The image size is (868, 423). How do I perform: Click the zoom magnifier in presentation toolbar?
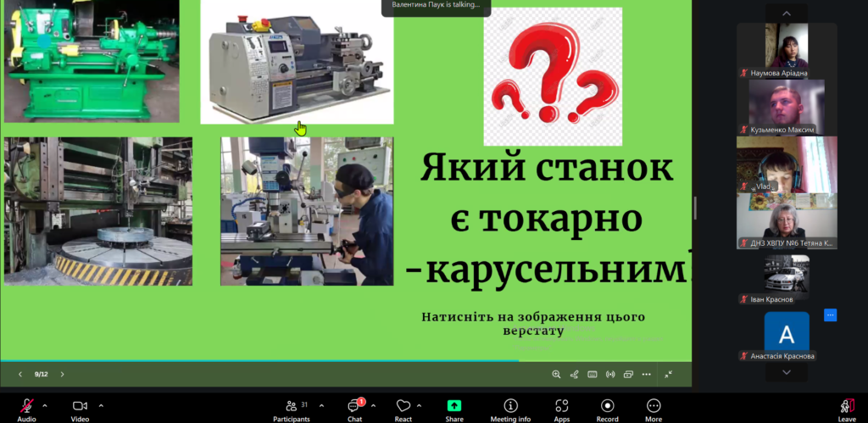coord(556,374)
